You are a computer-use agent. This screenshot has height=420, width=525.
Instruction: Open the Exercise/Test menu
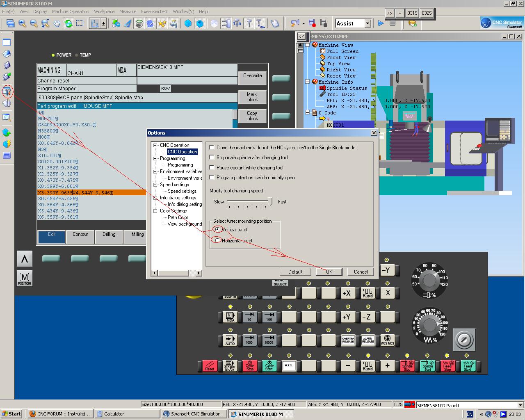pyautogui.click(x=155, y=11)
